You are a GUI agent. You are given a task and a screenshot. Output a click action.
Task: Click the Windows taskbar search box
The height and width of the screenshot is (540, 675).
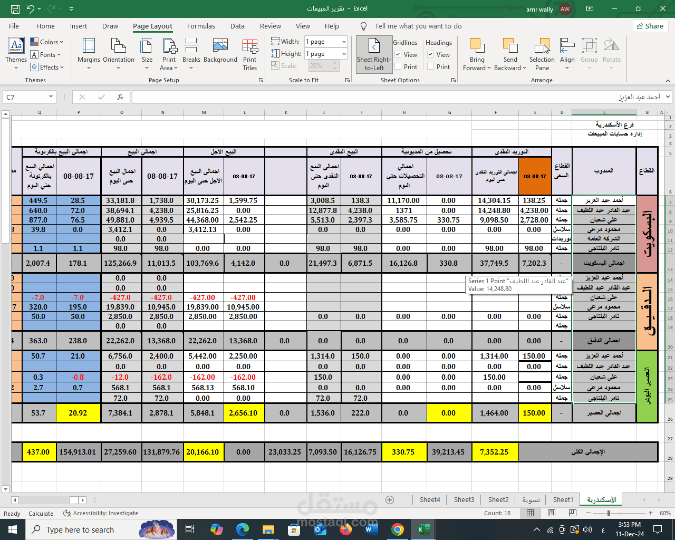click(x=81, y=530)
